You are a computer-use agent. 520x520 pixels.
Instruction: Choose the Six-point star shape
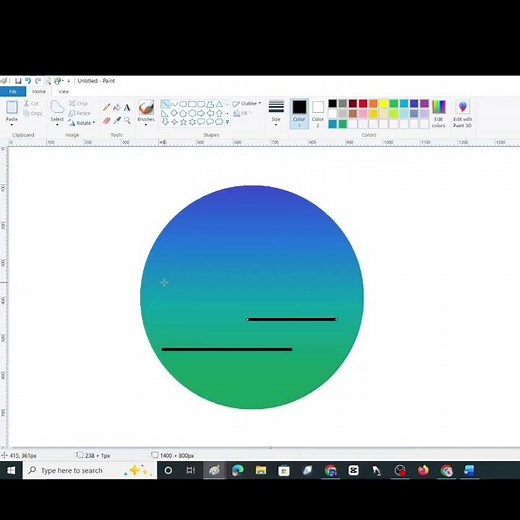click(192, 122)
